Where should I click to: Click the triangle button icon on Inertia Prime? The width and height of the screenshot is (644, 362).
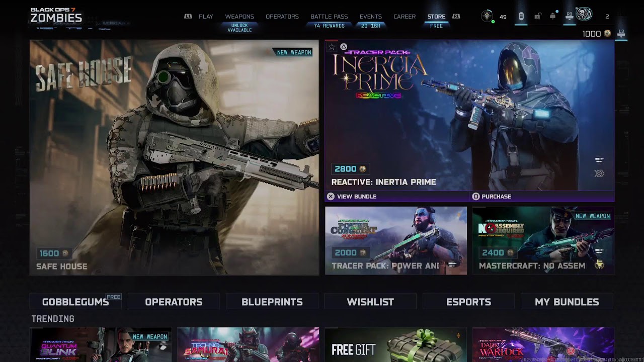point(344,47)
